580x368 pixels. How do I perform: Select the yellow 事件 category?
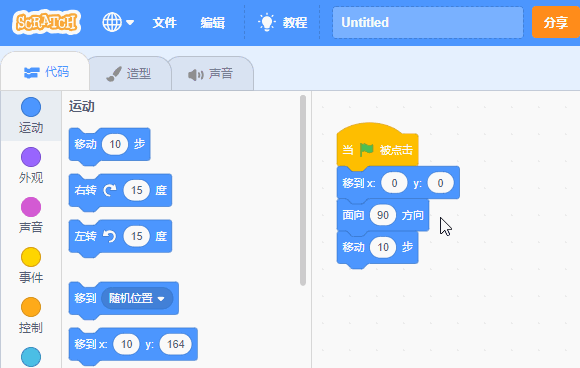31,266
